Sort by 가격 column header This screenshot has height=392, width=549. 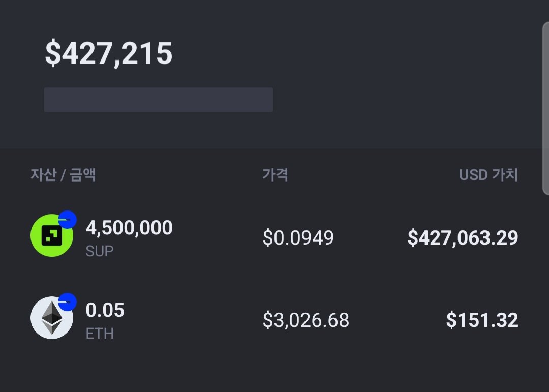pyautogui.click(x=275, y=174)
